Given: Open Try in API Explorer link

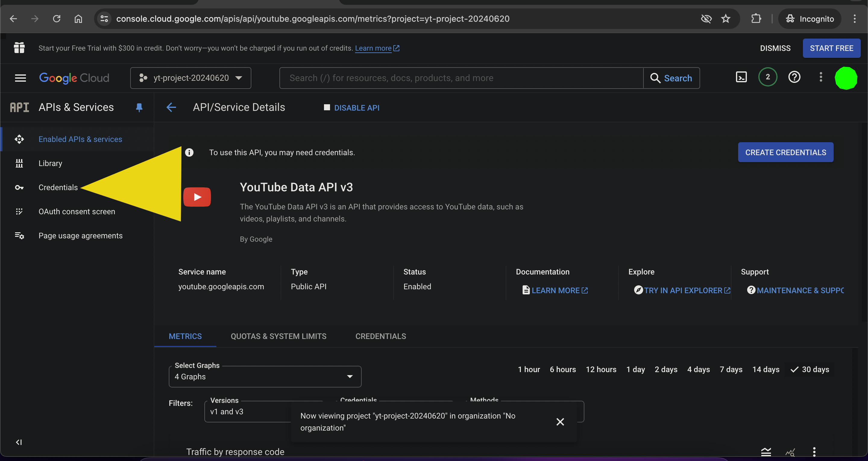Looking at the screenshot, I should pyautogui.click(x=683, y=290).
